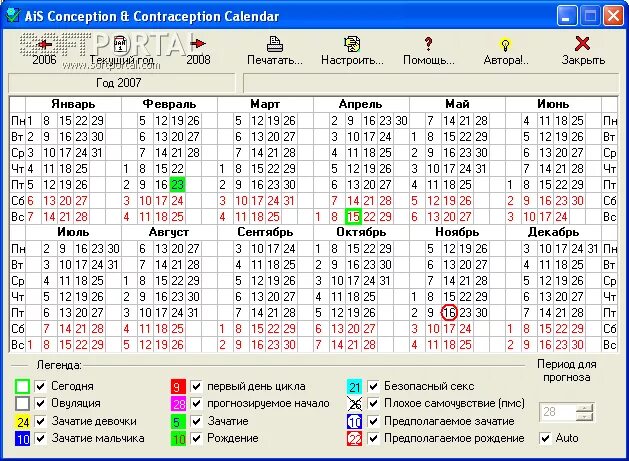Click the blue 10 legend swatch
The height and width of the screenshot is (461, 629).
coord(22,439)
